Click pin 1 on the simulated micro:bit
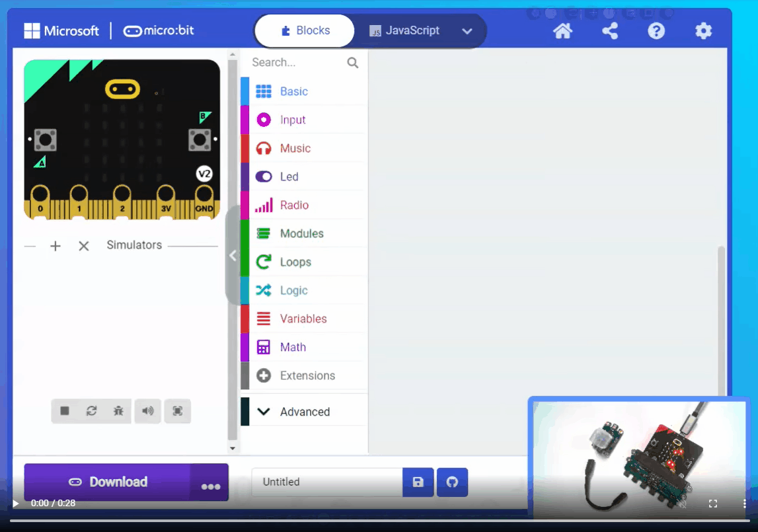The image size is (758, 532). point(79,201)
